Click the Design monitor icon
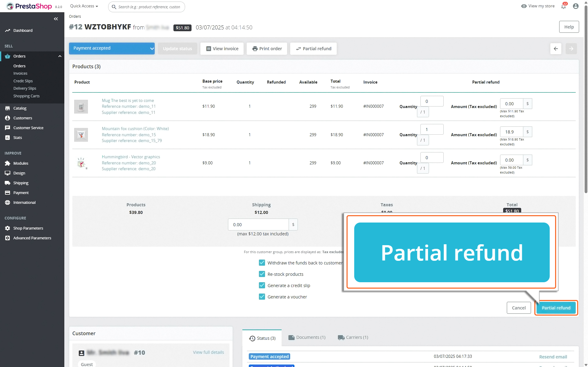This screenshot has height=367, width=588. click(8, 173)
